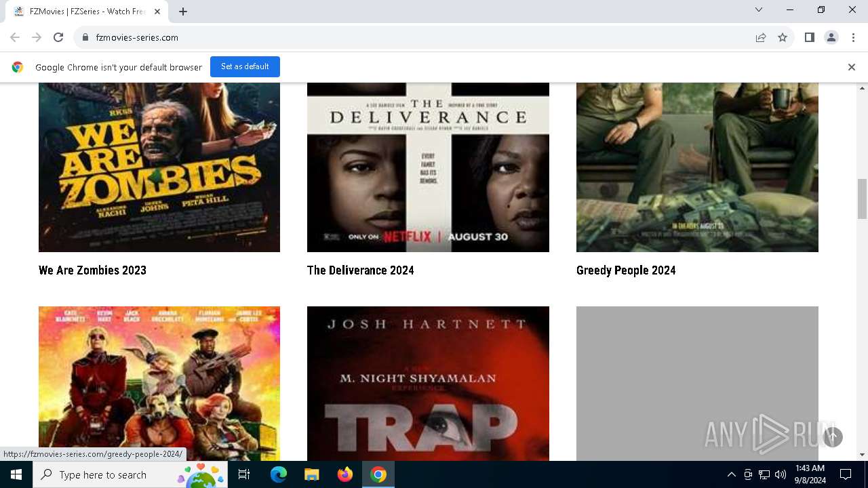Launch Microsoft Edge from taskbar
868x488 pixels.
279,474
